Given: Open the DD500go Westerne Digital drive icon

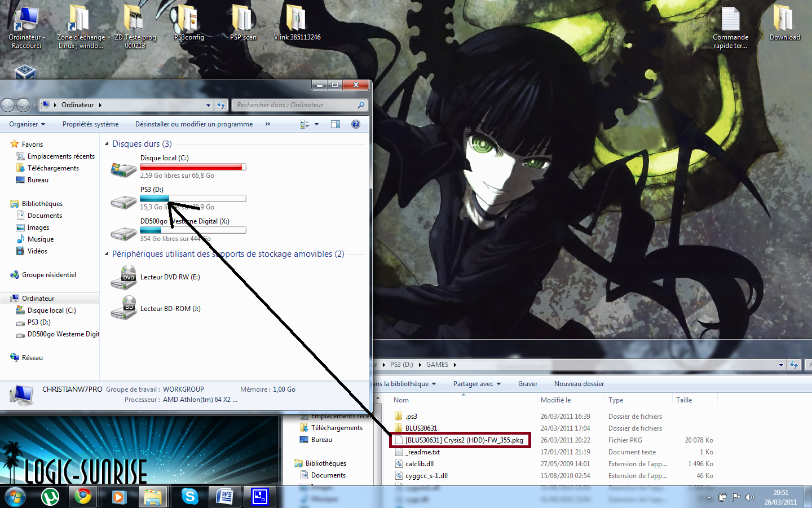Looking at the screenshot, I should coord(123,233).
